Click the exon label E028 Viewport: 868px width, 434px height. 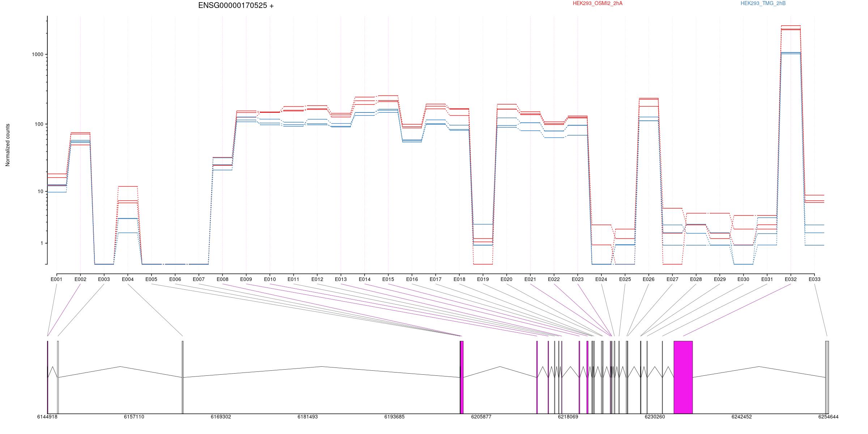(696, 279)
